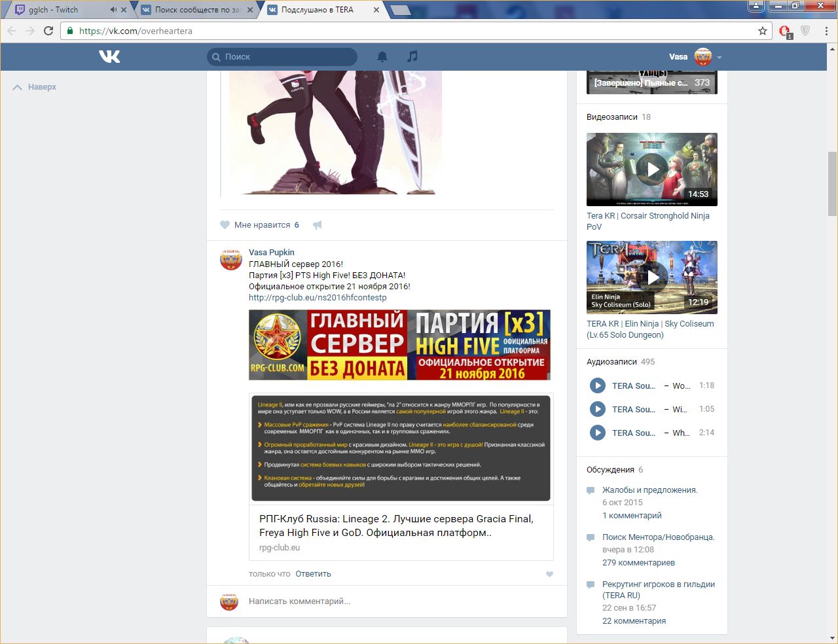The width and height of the screenshot is (838, 644).
Task: Open the 22 комментария link
Action: pyautogui.click(x=634, y=621)
